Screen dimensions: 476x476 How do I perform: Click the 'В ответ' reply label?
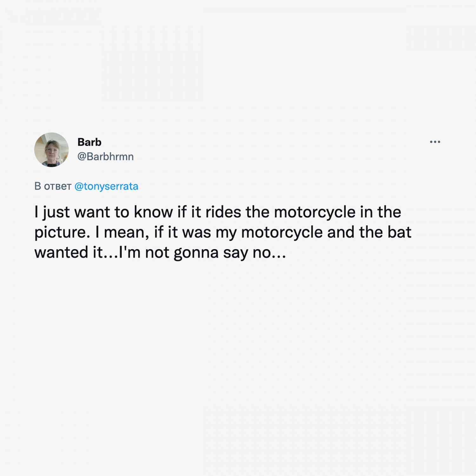tap(53, 186)
